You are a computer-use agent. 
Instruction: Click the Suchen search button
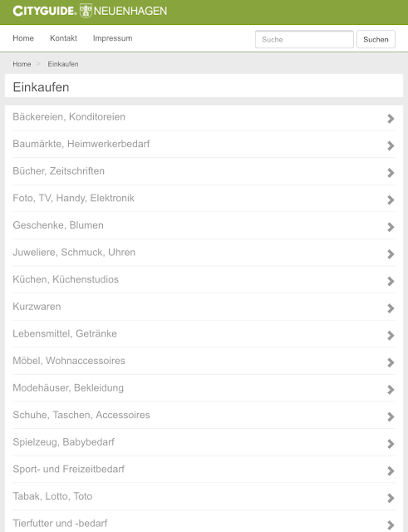pyautogui.click(x=376, y=39)
